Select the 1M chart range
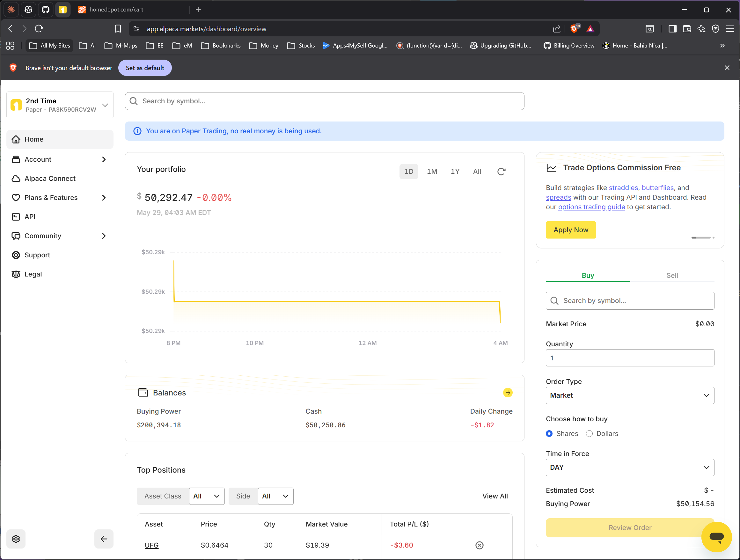740x560 pixels. click(432, 172)
